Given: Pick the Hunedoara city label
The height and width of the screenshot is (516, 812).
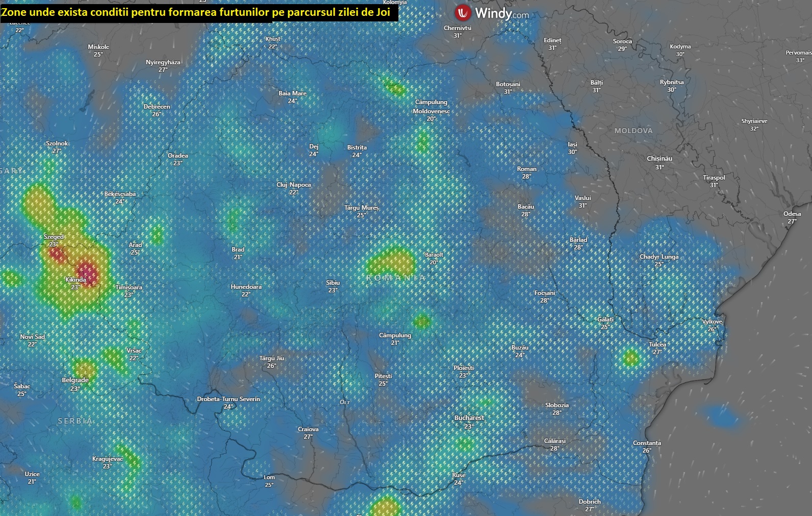Looking at the screenshot, I should tap(246, 287).
